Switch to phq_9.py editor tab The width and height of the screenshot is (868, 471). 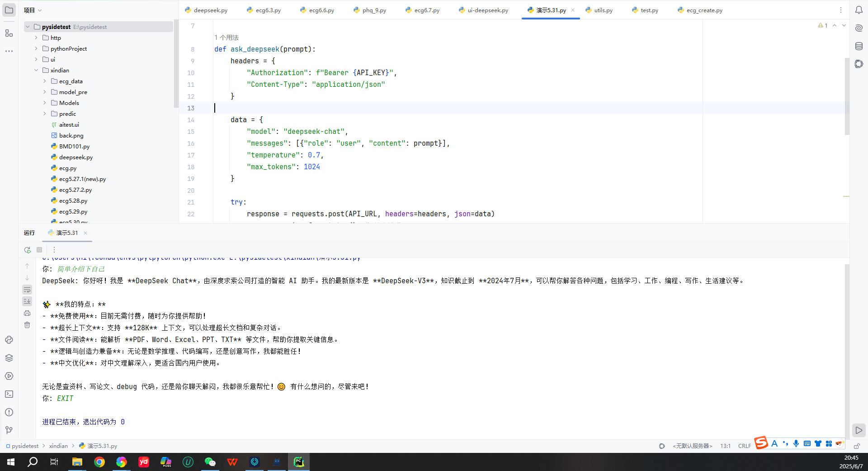tap(370, 10)
